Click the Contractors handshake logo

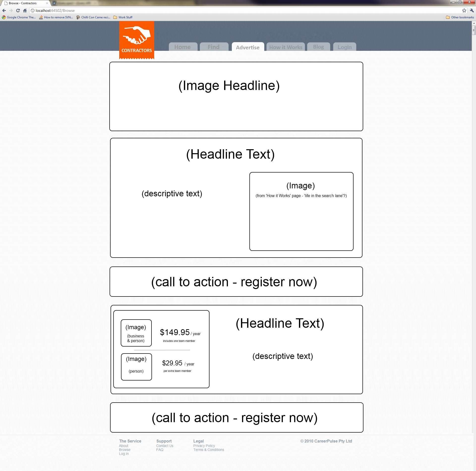[137, 40]
